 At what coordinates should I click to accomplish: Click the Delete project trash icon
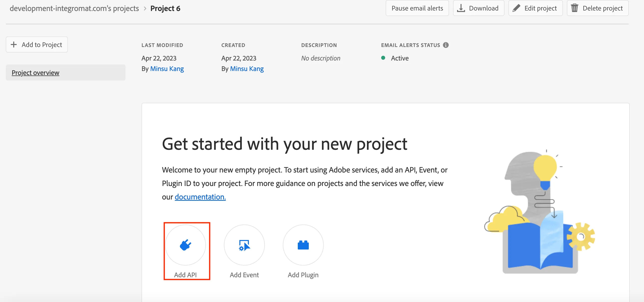(575, 8)
